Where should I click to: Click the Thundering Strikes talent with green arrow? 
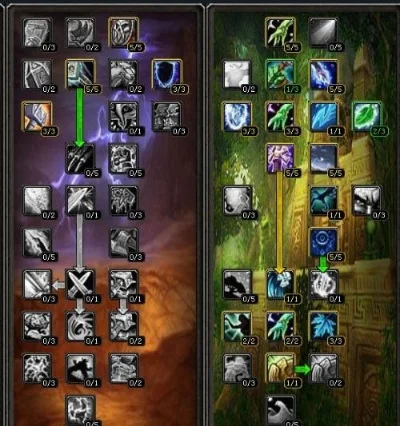80,74
